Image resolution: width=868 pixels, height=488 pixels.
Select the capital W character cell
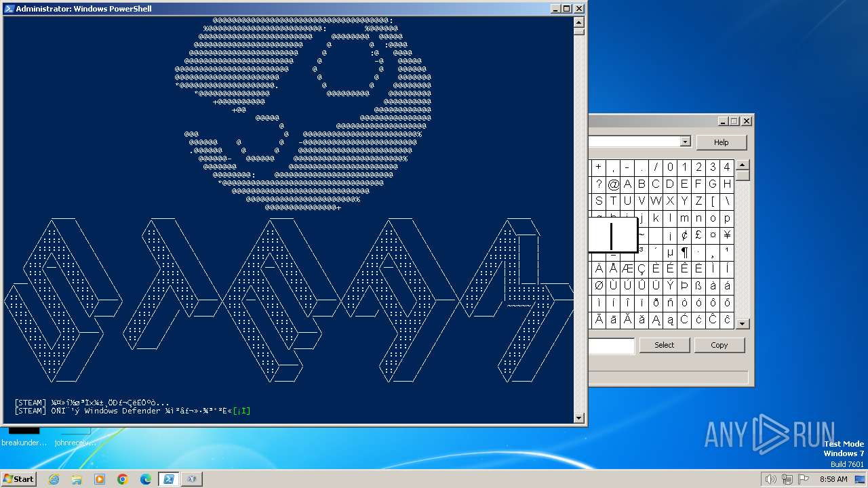656,201
